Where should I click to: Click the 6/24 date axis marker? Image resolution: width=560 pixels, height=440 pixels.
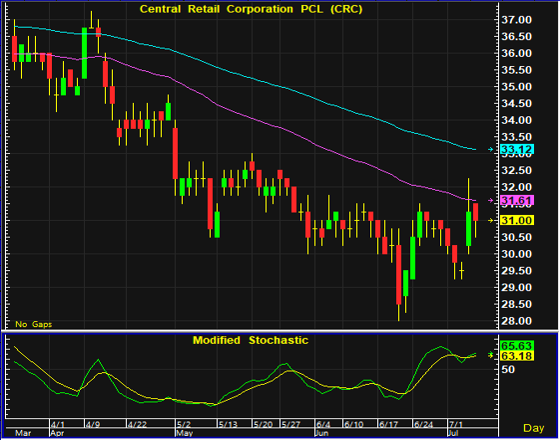[423, 425]
